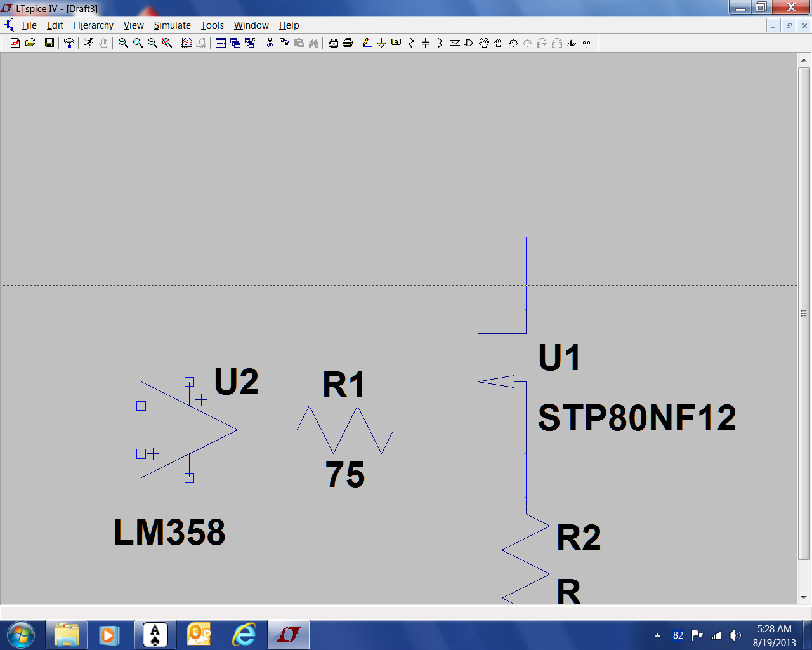Image resolution: width=812 pixels, height=650 pixels.
Task: Select the zoom-area (pan) magnifier icon
Action: (x=138, y=43)
